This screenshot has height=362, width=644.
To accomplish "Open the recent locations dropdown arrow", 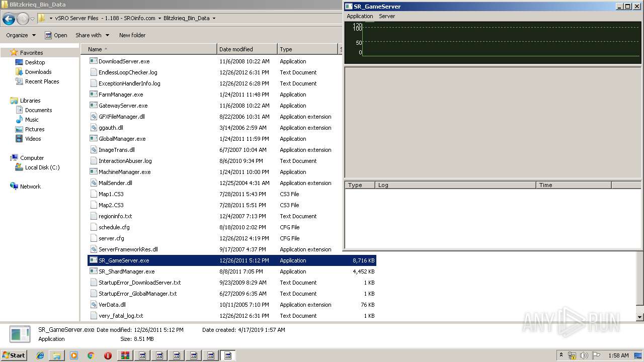I will (32, 19).
